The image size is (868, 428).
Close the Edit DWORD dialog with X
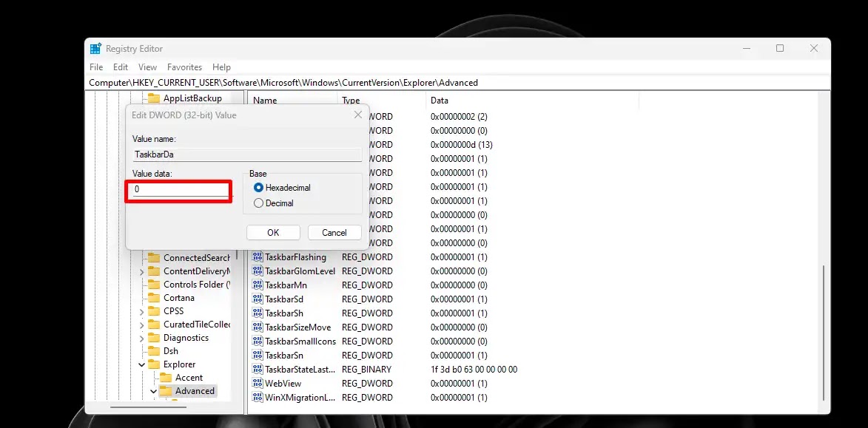point(358,115)
